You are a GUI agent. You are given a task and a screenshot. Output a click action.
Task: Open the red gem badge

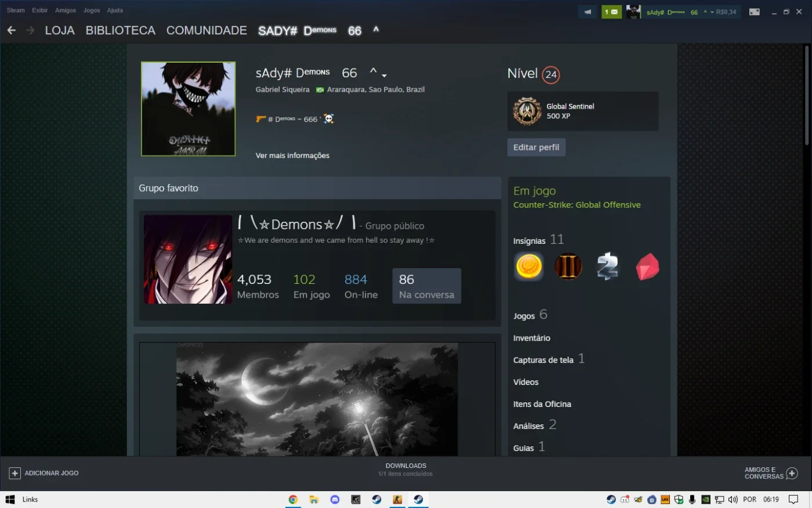tap(647, 266)
